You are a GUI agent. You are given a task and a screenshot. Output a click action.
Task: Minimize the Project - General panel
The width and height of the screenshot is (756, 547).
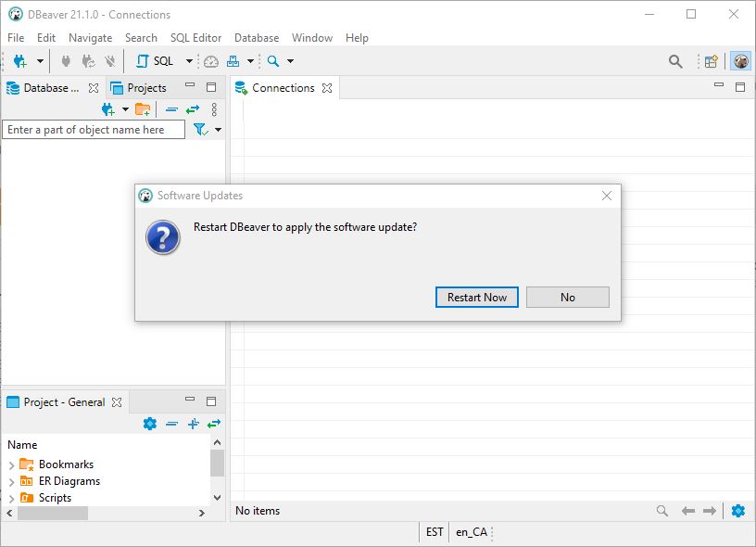(x=190, y=400)
